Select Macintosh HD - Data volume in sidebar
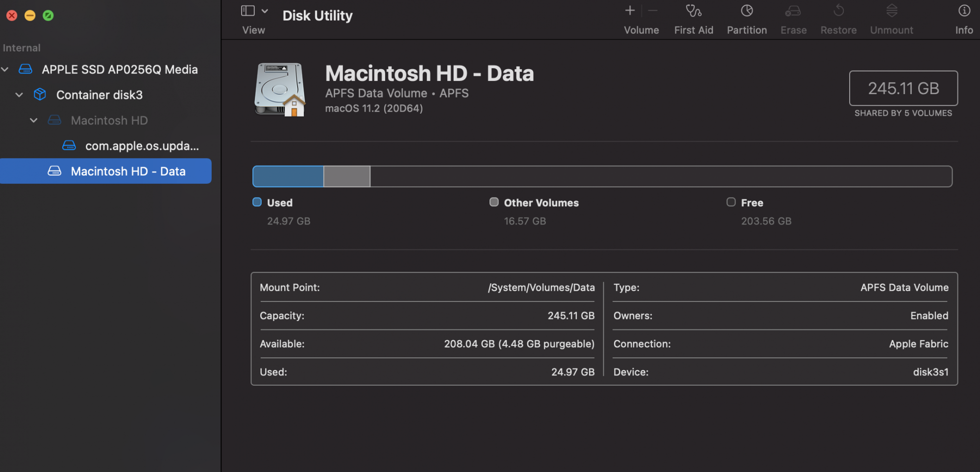980x472 pixels. click(x=127, y=172)
